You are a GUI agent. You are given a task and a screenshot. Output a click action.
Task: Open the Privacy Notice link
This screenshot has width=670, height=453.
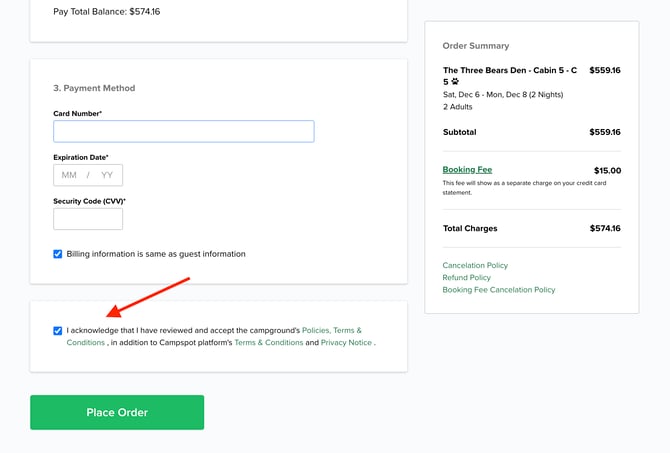coord(346,343)
